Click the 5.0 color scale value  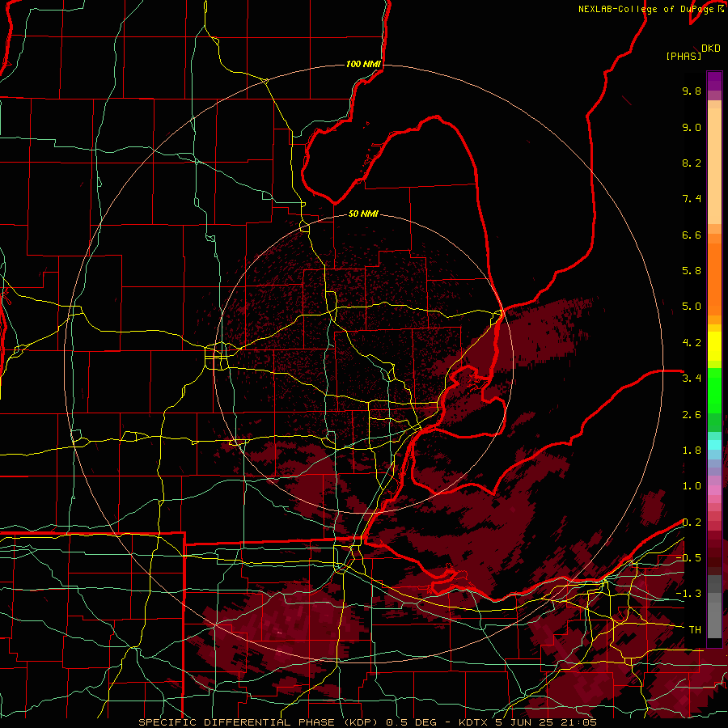pos(692,307)
